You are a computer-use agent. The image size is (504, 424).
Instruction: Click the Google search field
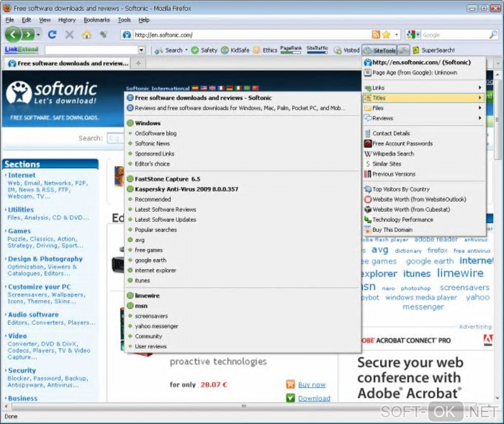[454, 35]
